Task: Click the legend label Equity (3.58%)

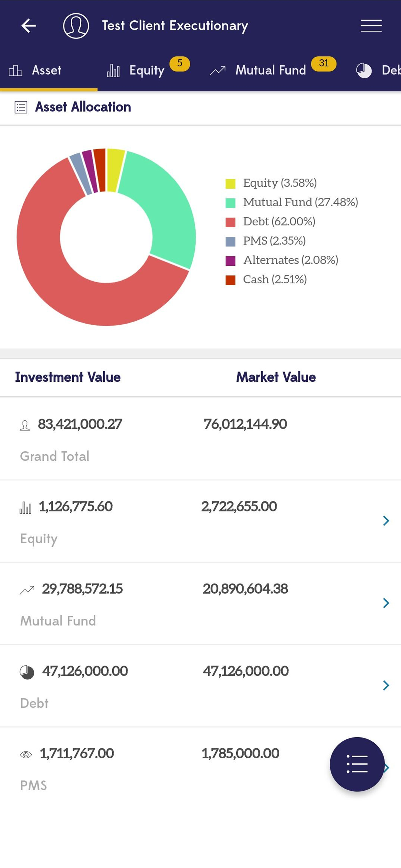Action: point(280,183)
